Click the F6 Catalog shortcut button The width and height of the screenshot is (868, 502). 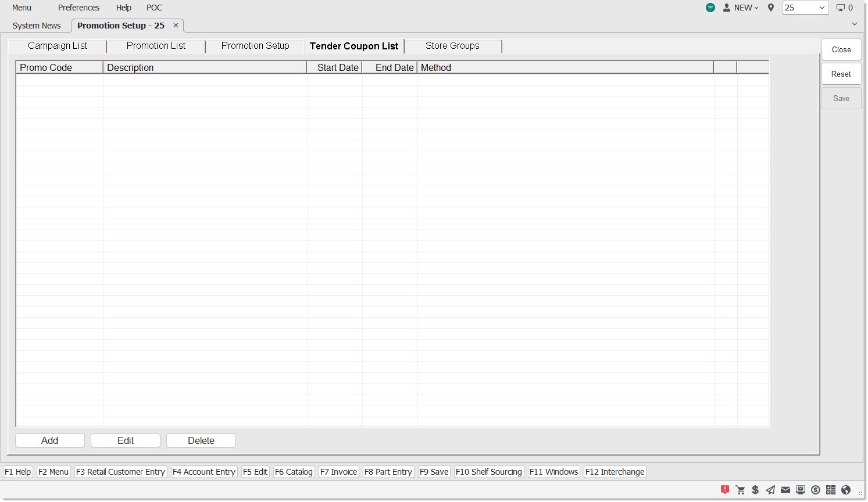294,472
